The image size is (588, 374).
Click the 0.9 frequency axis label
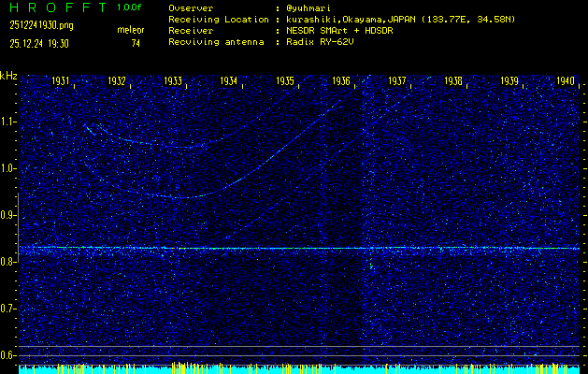8,215
